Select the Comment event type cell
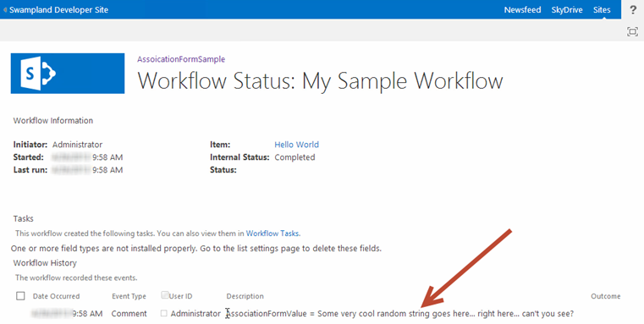This screenshot has width=644, height=324. (129, 313)
